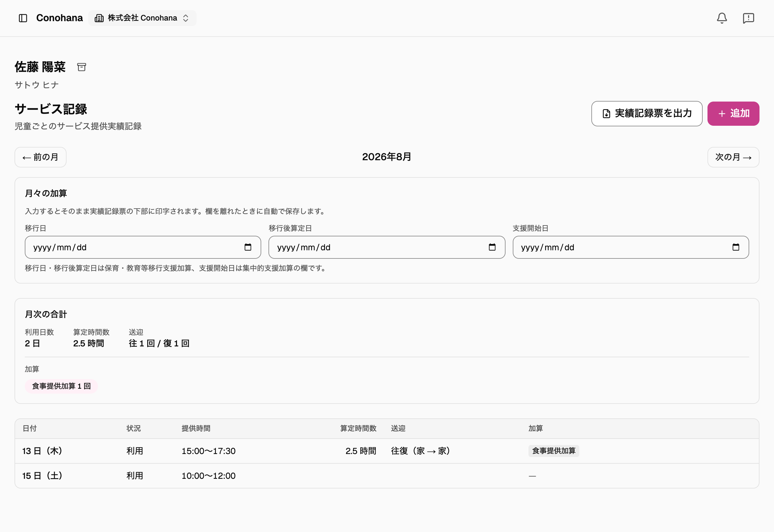Open the 15 日（土） record row

pos(387,476)
